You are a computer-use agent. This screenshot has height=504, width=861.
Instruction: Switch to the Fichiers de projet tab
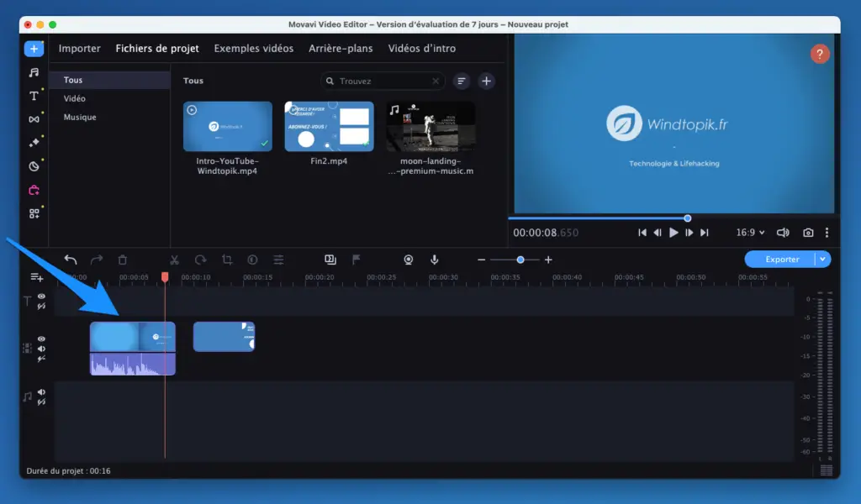point(157,48)
